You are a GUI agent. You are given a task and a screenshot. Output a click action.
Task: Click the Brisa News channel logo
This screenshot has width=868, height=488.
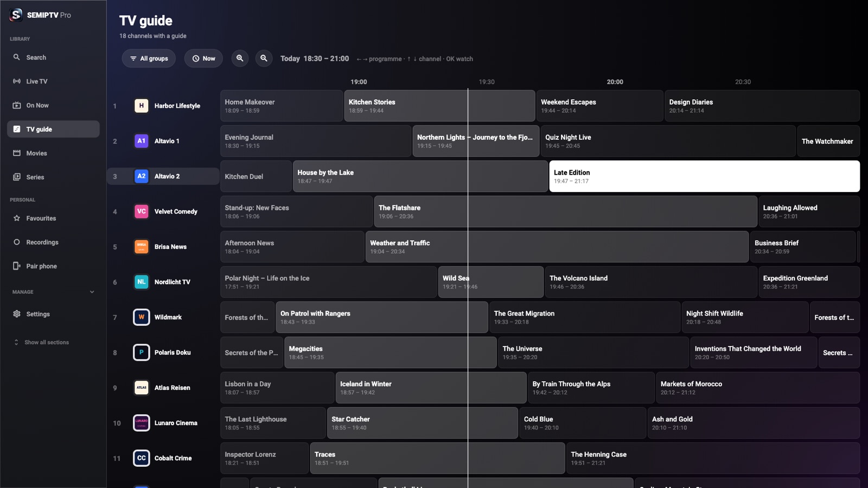pos(141,247)
